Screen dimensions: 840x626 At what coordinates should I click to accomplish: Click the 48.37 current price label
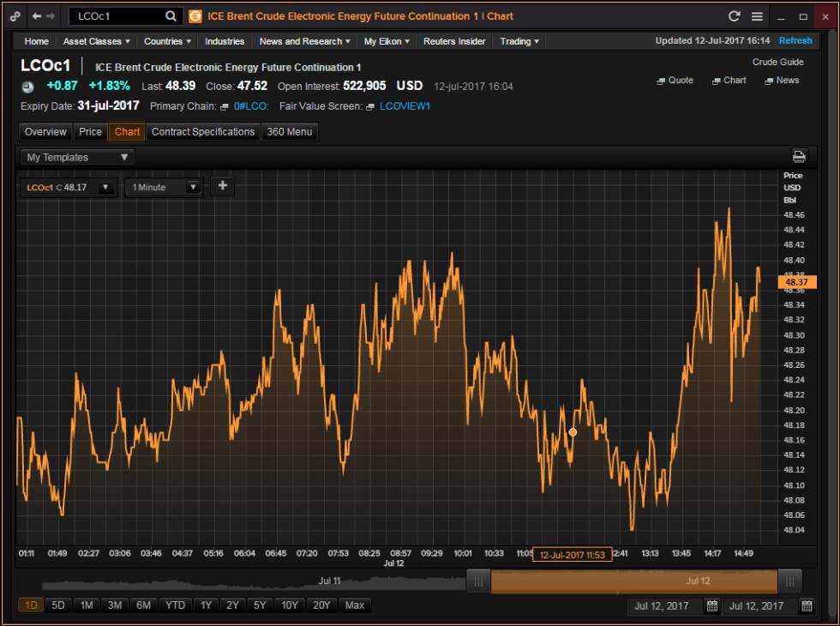pyautogui.click(x=796, y=282)
